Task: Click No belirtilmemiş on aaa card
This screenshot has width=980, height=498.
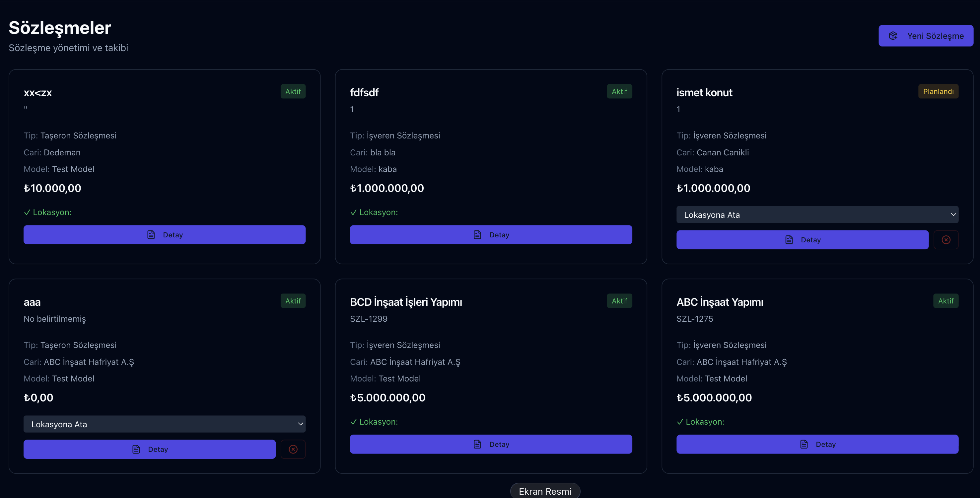Action: click(x=55, y=319)
